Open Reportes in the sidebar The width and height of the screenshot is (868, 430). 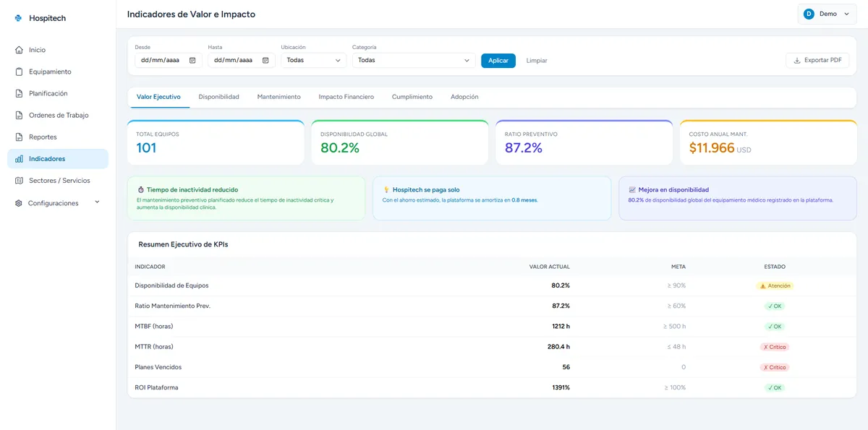(58, 137)
